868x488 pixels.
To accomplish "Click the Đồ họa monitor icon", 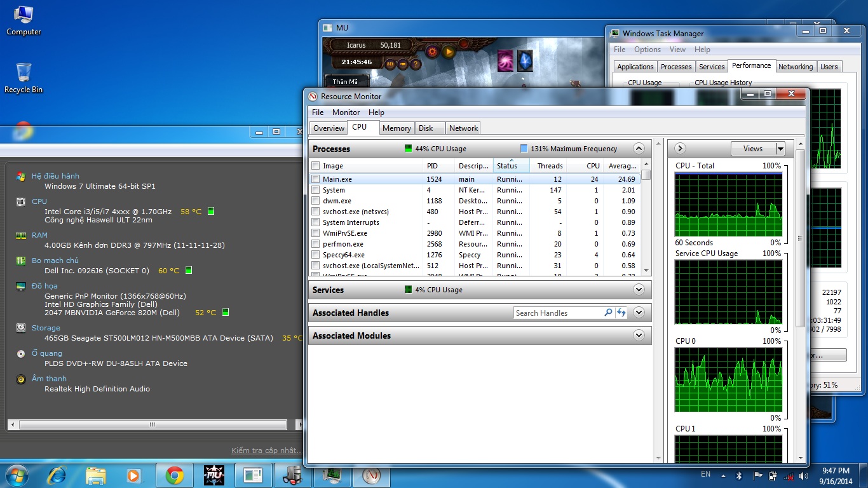I will [21, 286].
